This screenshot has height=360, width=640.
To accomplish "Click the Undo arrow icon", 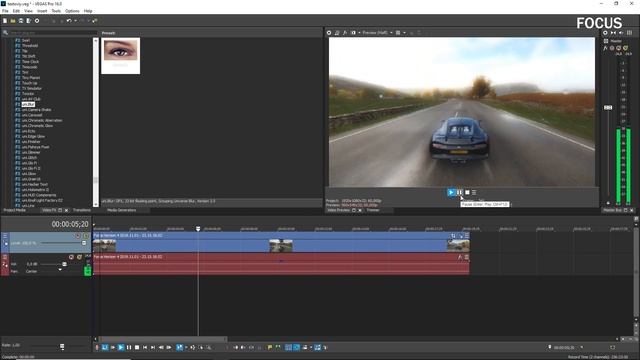I will [69, 20].
